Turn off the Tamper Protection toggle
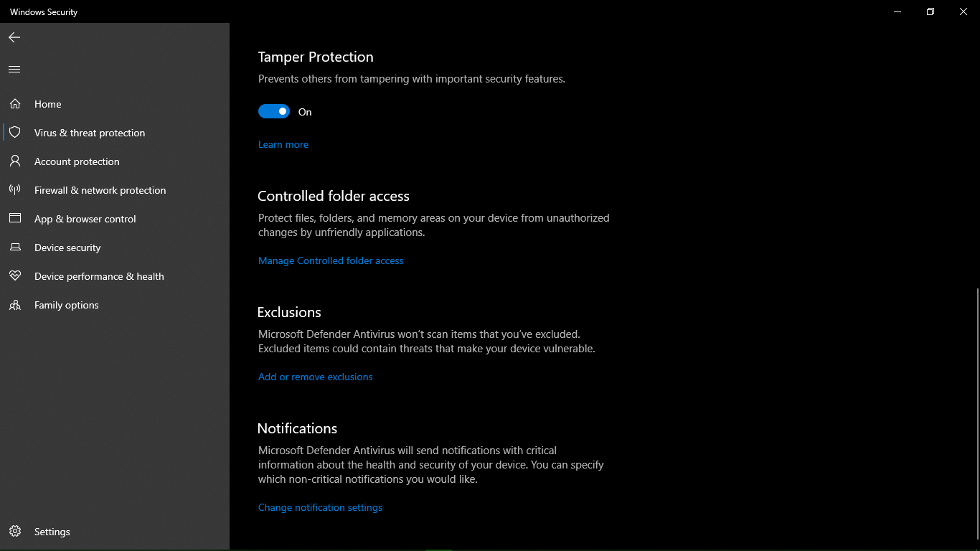Screen dimensions: 980x551 [x=274, y=111]
